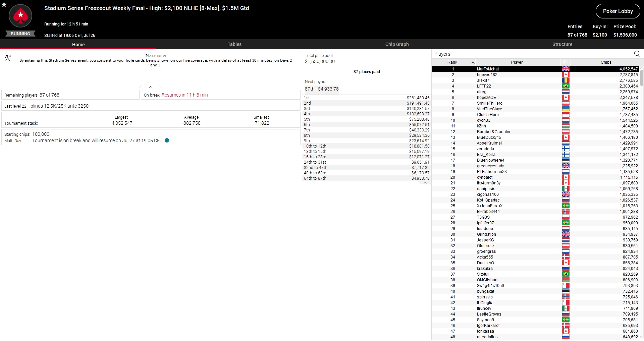Click the flag beside $w4g4l1c10u$
This screenshot has height=341, width=644.
click(566, 285)
